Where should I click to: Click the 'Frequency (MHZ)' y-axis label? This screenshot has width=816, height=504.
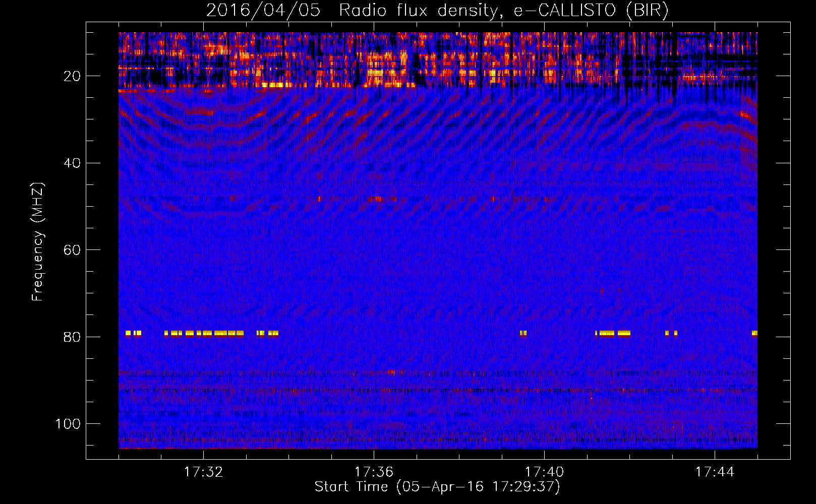(38, 242)
